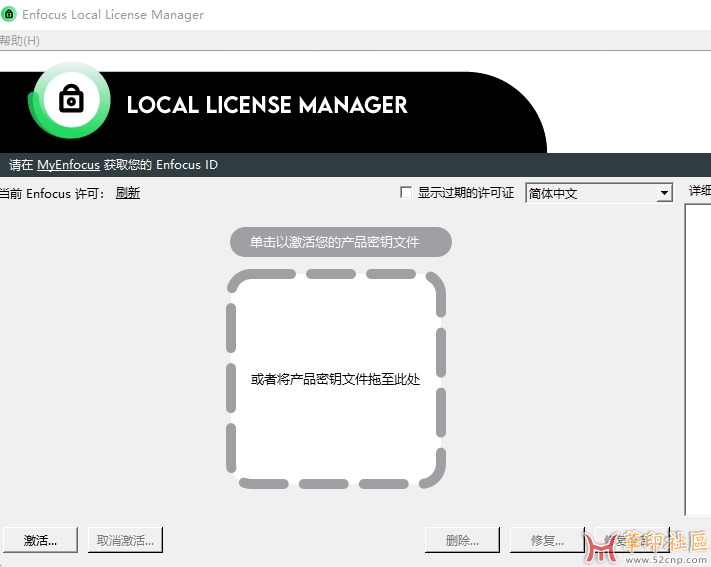Click inside the 详细 details text box
711x567 pixels.
697,360
